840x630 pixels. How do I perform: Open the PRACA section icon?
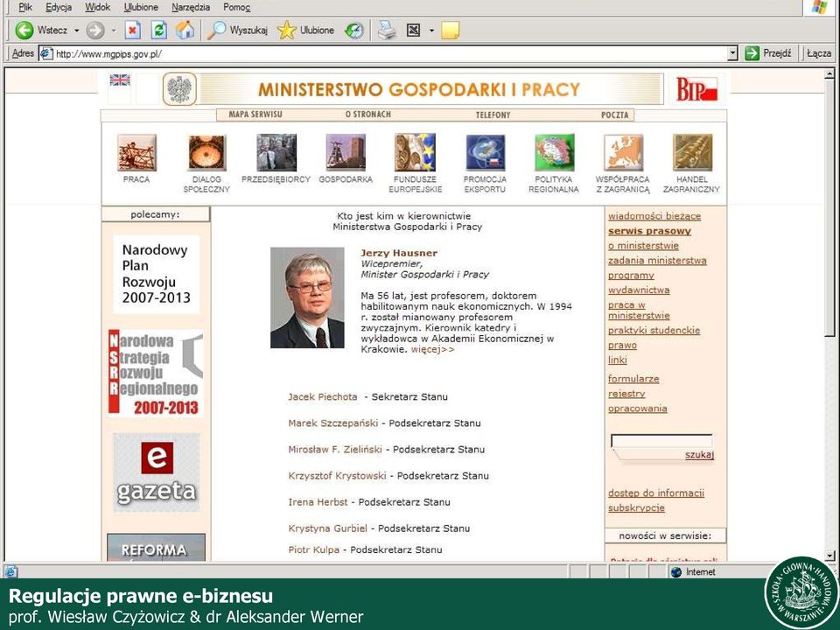point(136,152)
